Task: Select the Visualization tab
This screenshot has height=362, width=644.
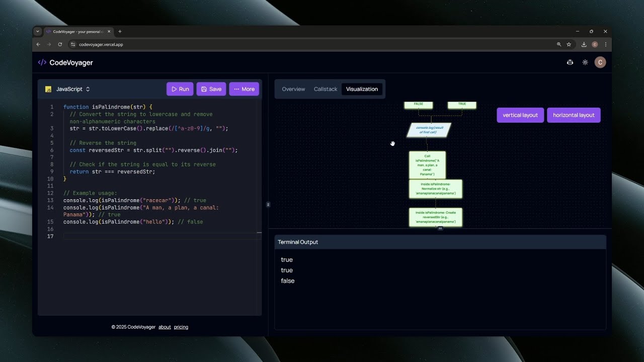Action: coord(362,89)
